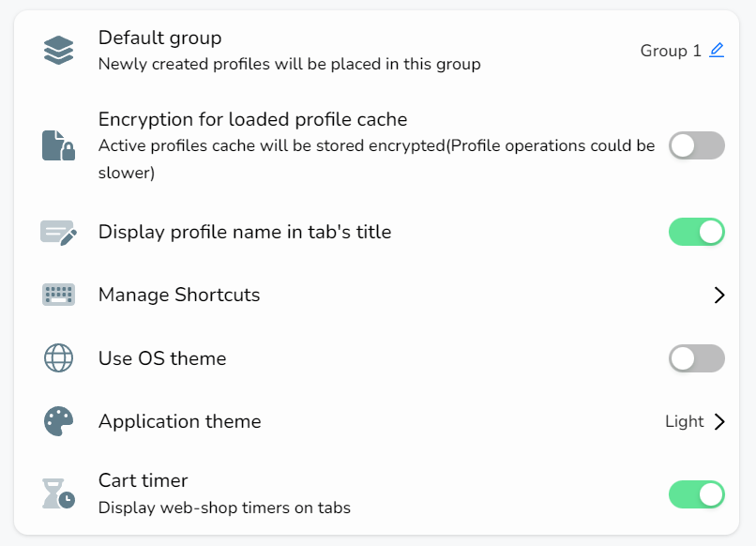
Task: Click the Group 1 default group value
Action: pos(671,51)
